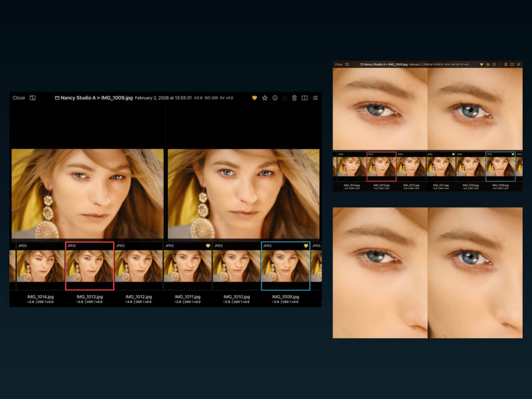The width and height of the screenshot is (532, 399).
Task: Click the icon right of Close in the large window
Action: [32, 98]
